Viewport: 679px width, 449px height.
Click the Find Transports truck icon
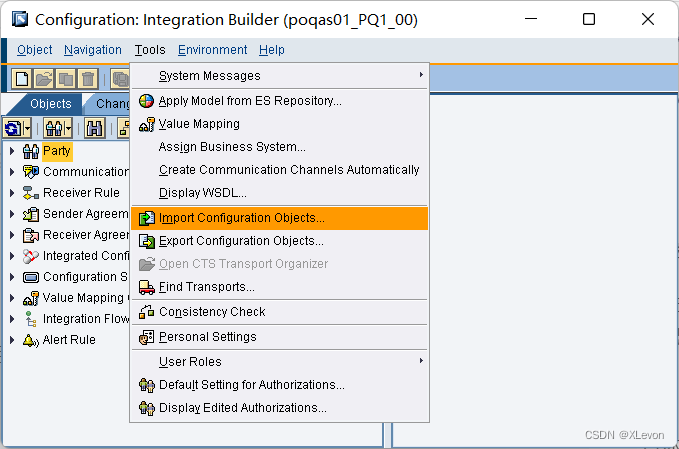coord(147,287)
